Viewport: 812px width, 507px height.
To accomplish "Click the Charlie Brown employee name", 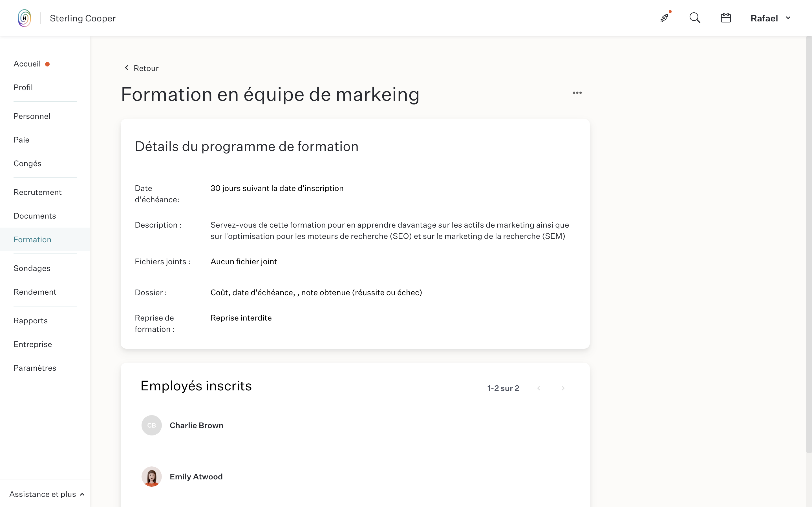I will pyautogui.click(x=196, y=425).
